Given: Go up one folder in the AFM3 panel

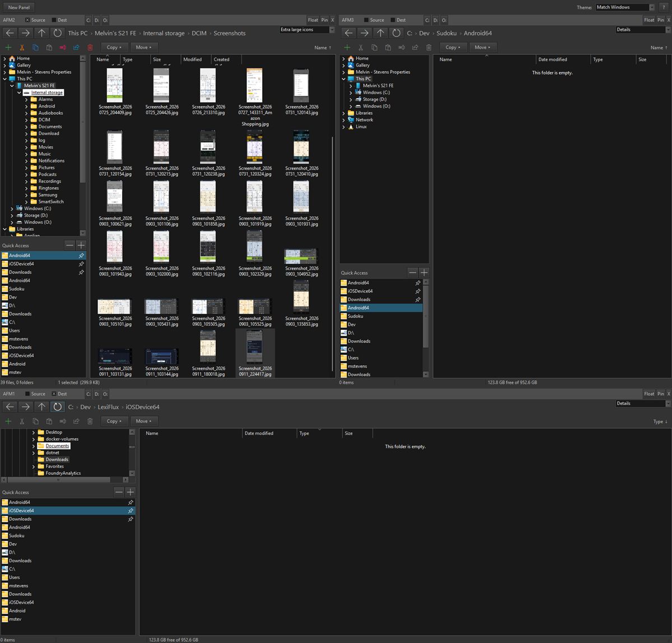Looking at the screenshot, I should [381, 33].
